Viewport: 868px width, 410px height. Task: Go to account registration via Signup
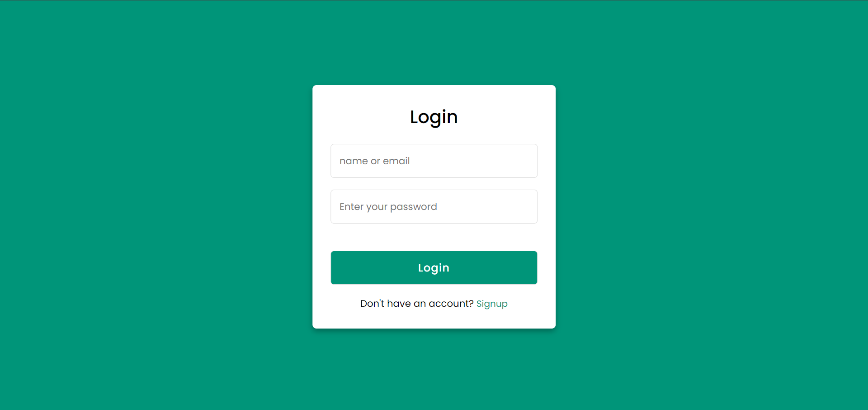tap(492, 304)
